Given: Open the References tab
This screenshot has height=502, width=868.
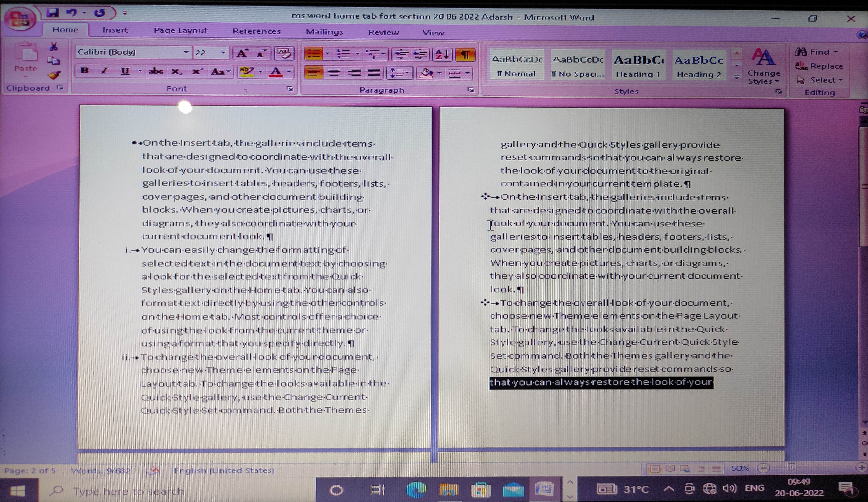Looking at the screenshot, I should pyautogui.click(x=257, y=31).
